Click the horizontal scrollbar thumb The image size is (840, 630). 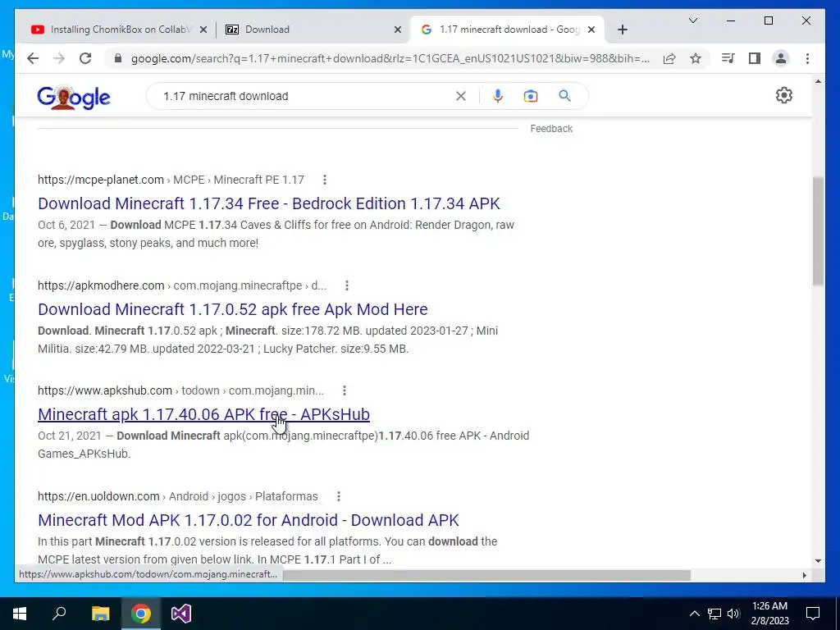[x=487, y=575]
